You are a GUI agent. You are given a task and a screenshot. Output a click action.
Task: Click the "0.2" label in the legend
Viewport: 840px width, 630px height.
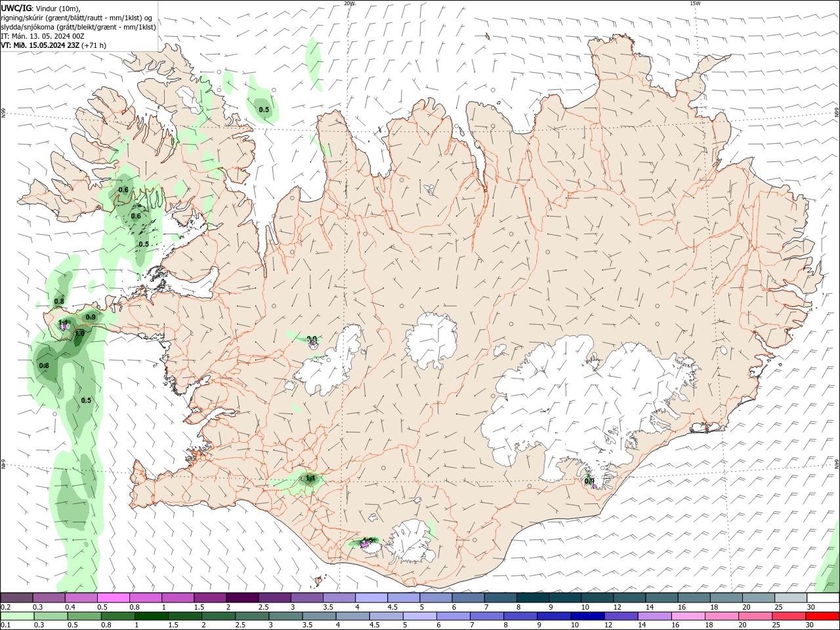5,607
